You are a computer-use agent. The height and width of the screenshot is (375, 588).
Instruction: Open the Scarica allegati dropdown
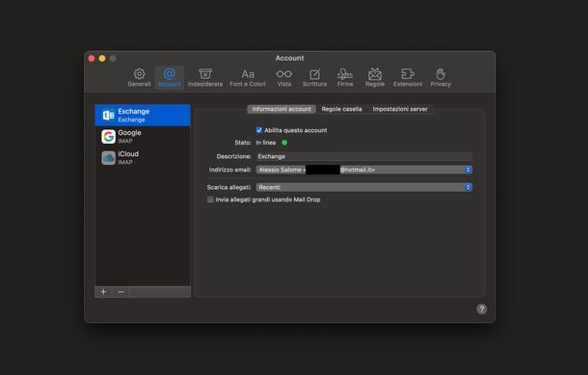pos(363,187)
